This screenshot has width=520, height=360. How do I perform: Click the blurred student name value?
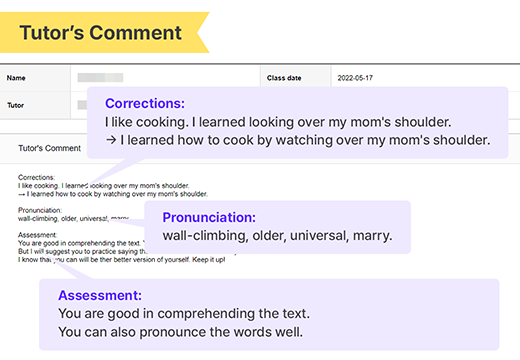tap(100, 78)
